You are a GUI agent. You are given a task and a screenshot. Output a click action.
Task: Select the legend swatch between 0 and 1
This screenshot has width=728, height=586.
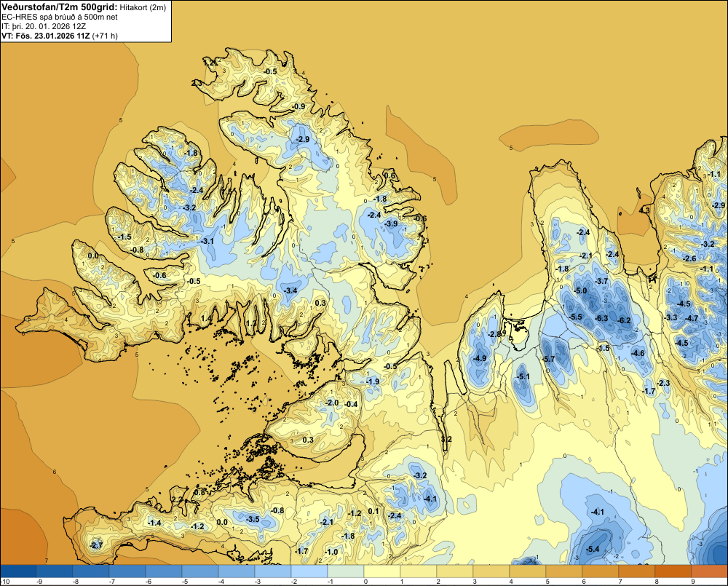click(x=382, y=571)
